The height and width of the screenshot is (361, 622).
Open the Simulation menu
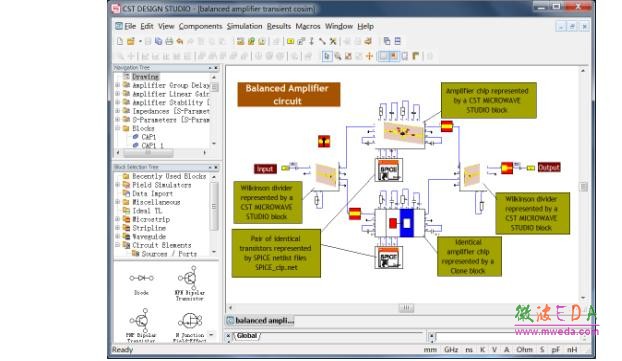coord(244,26)
